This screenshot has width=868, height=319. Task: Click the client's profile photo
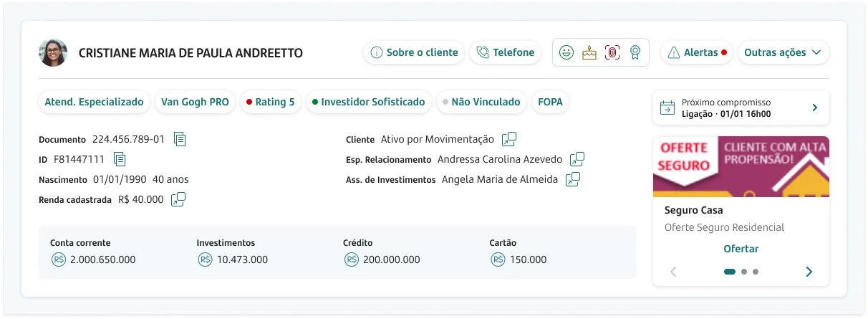tap(53, 52)
